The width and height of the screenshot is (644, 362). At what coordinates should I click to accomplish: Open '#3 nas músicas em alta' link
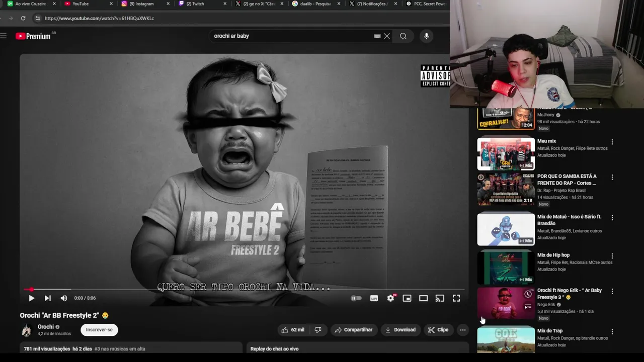tap(120, 349)
